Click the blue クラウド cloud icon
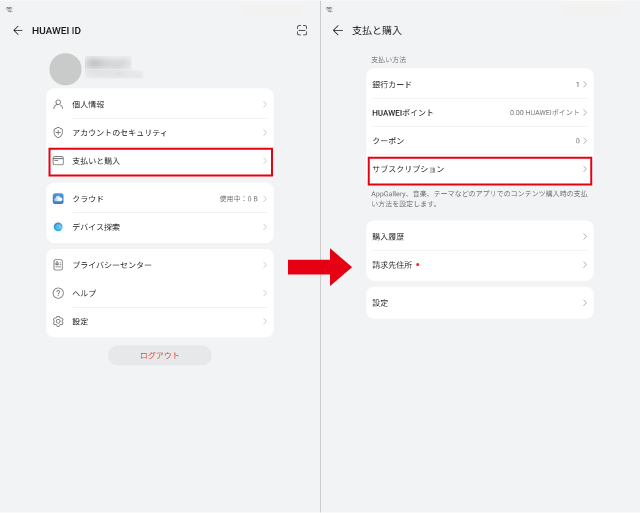 point(58,199)
